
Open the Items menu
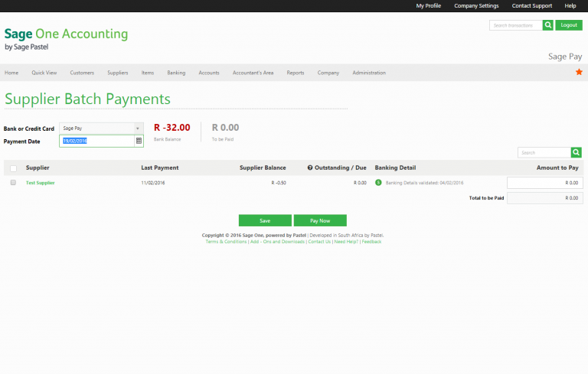pos(148,73)
